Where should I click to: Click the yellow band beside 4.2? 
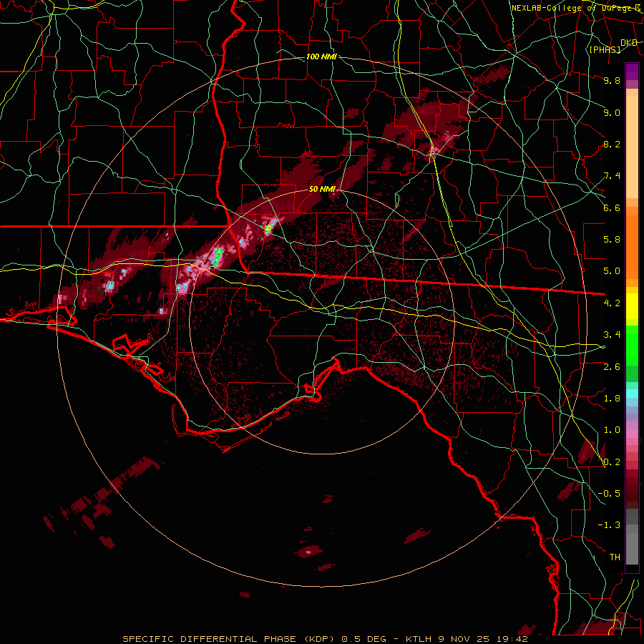[x=632, y=306]
